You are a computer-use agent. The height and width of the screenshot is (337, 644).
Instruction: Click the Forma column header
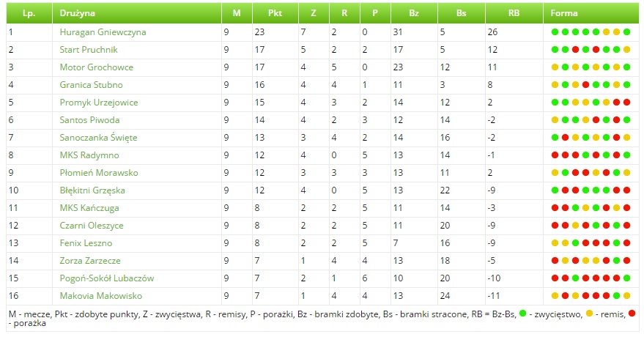[x=564, y=13]
